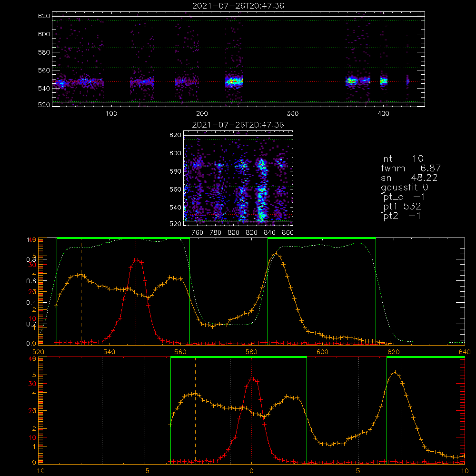Click the orange dashed vertical line in bottom plot
Viewport: 476px width, 476px height.
[195, 410]
